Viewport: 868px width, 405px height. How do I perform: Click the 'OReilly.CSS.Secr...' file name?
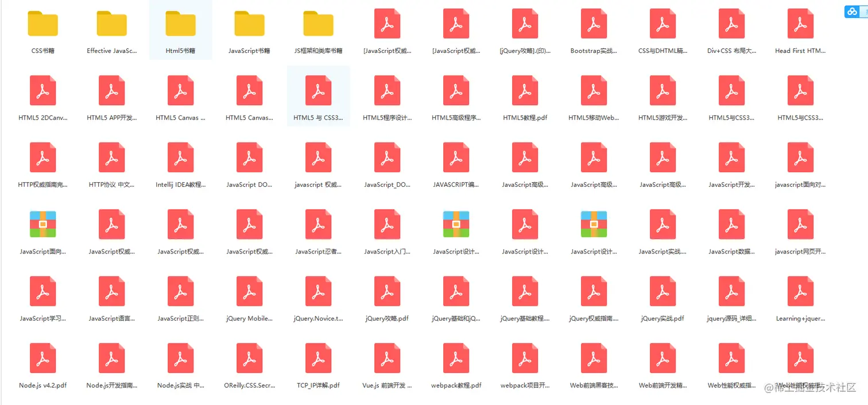[x=250, y=385]
